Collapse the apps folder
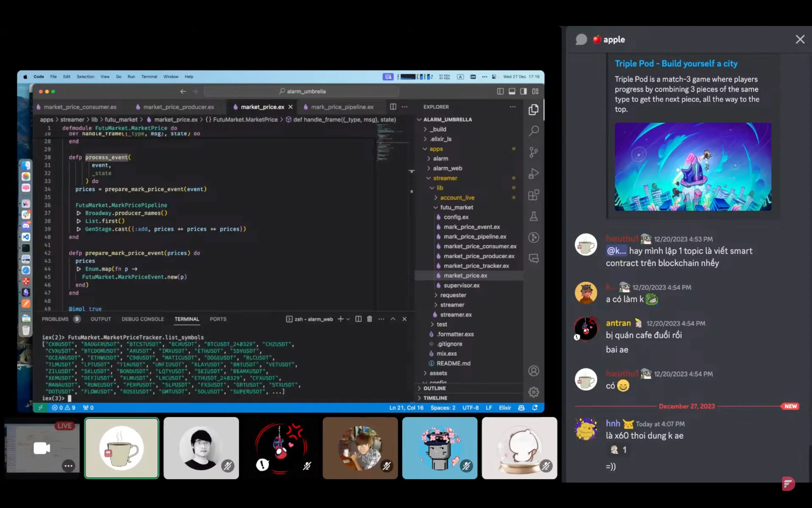This screenshot has width=812, height=508. coord(436,149)
